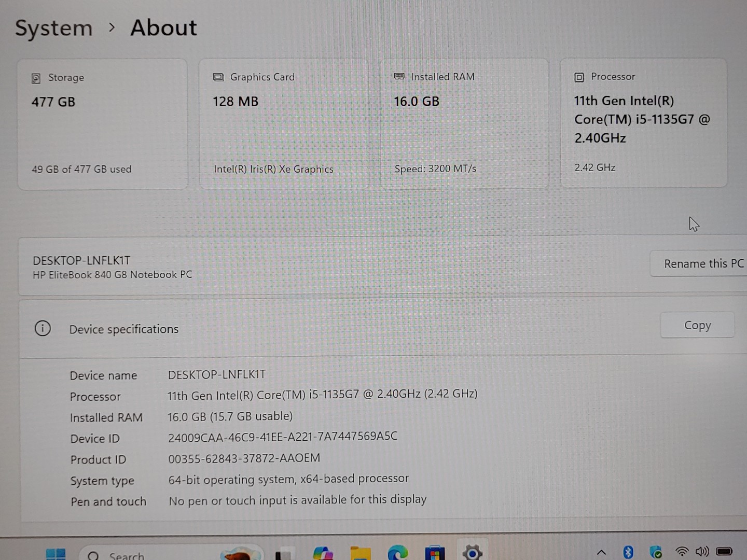
Task: Navigate back to System via breadcrumb
Action: [x=53, y=28]
